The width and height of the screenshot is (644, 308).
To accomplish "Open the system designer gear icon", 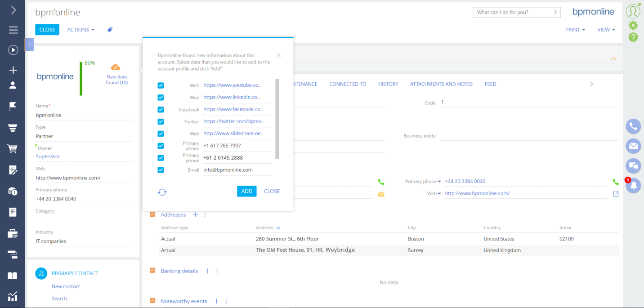I will click(x=633, y=25).
